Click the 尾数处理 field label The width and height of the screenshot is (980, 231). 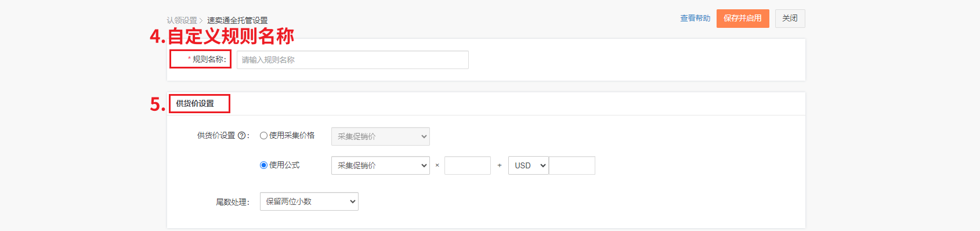(233, 202)
